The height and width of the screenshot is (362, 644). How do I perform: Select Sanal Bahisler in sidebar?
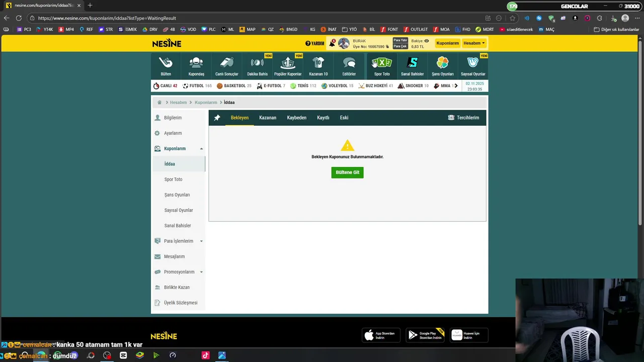[179, 226]
